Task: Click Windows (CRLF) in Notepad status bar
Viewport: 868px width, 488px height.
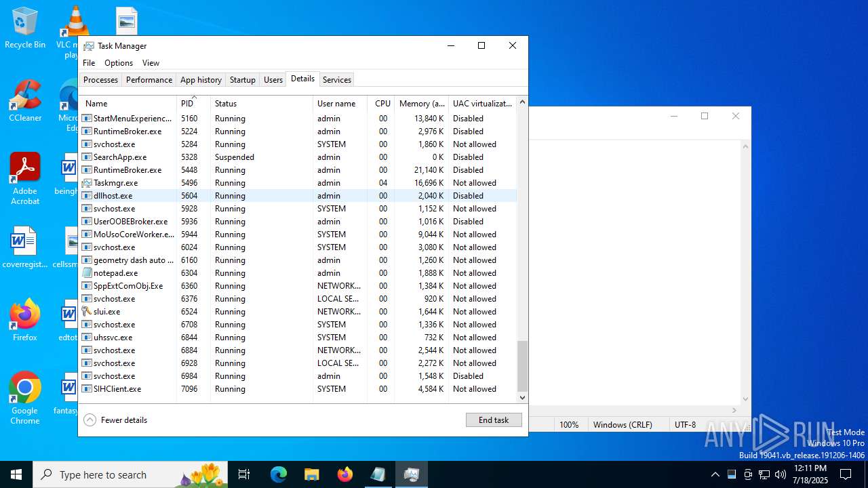Action: click(623, 425)
